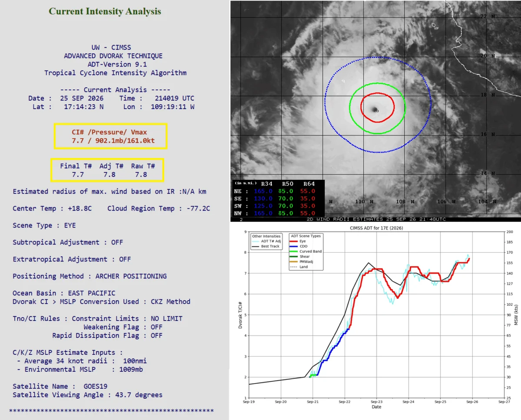Select the "7.7 / 902.1mb/161.0kt" readout
521x420 pixels.
click(113, 141)
